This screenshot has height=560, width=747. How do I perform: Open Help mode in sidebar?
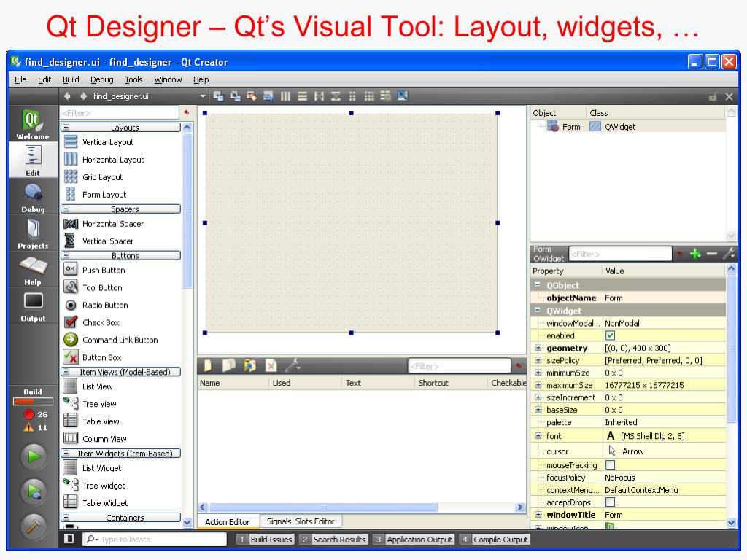(x=32, y=270)
